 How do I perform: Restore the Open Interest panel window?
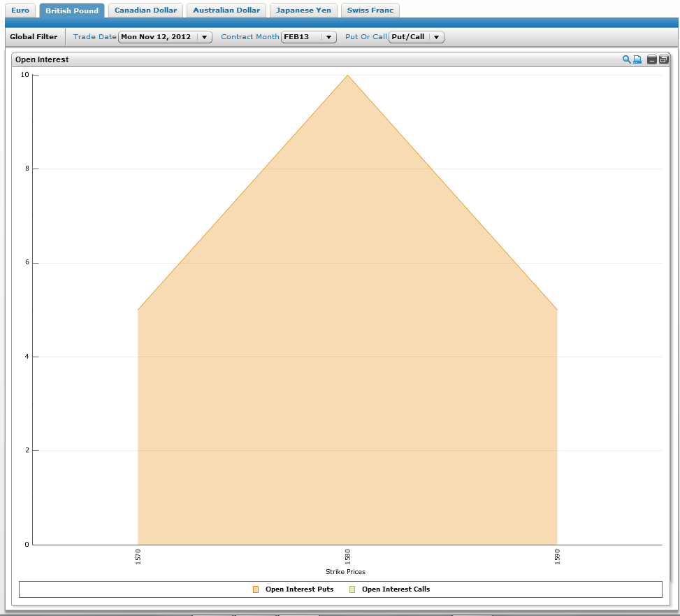663,59
